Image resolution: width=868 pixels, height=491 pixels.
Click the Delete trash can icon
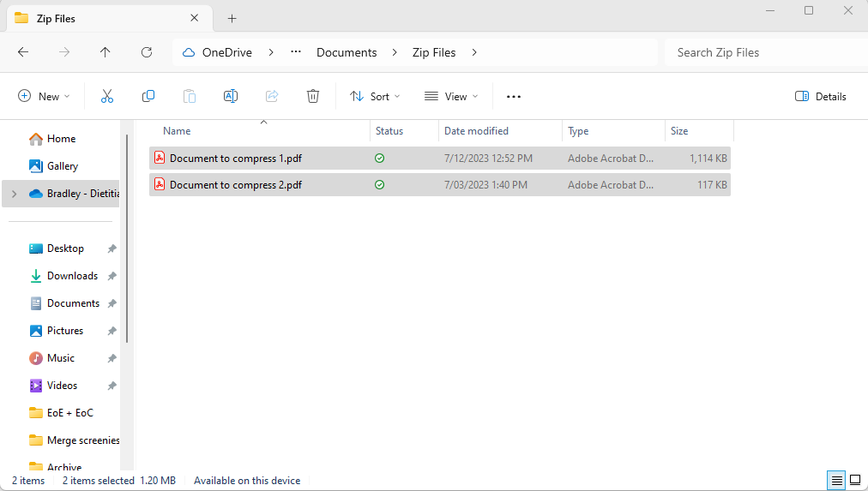(x=313, y=97)
